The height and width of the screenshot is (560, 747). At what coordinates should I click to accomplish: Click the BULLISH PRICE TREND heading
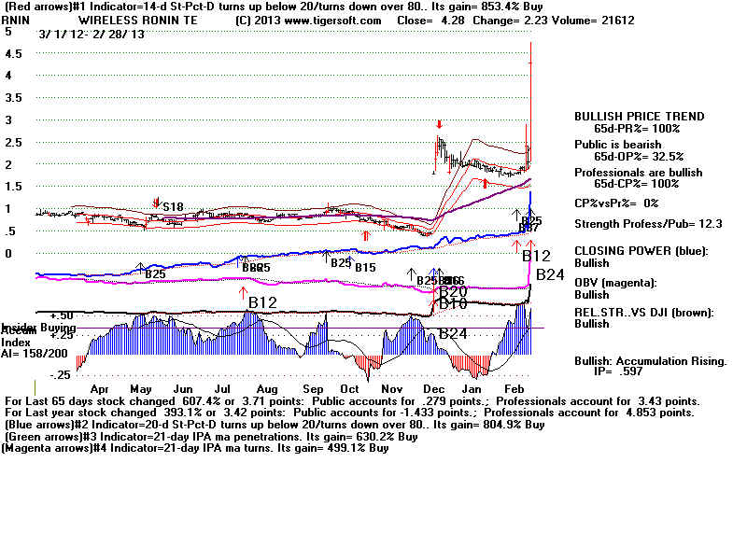coord(639,117)
